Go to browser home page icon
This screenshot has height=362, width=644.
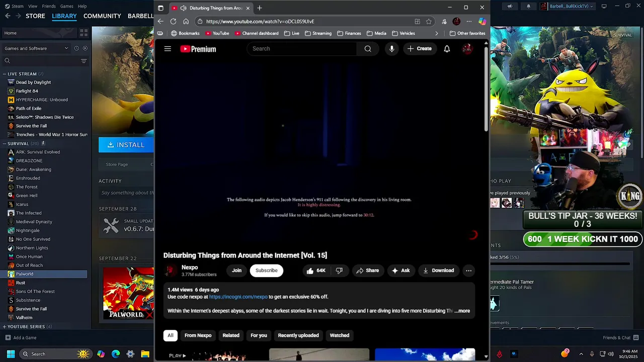(186, 21)
